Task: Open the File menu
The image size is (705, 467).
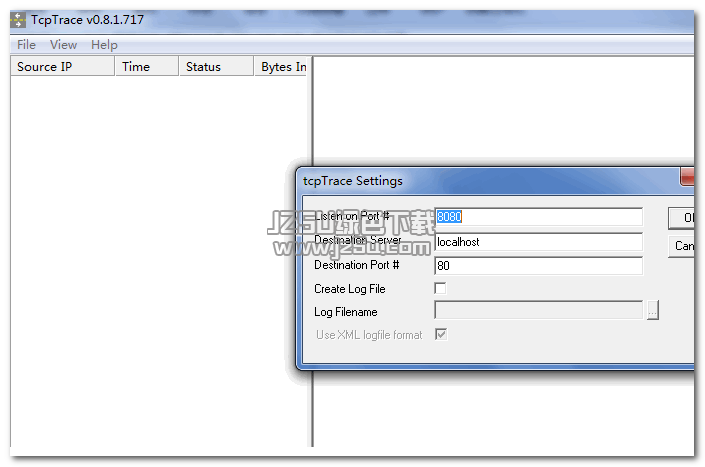Action: point(26,45)
